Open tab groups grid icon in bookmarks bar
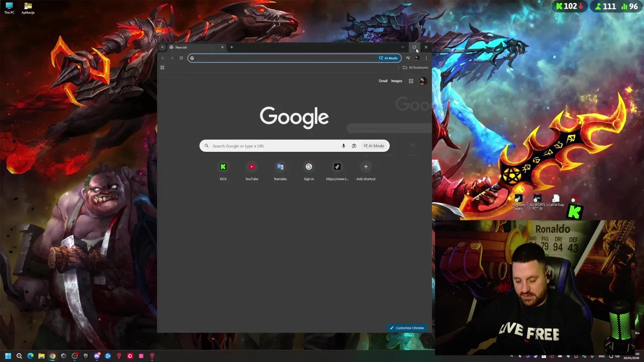 point(162,67)
